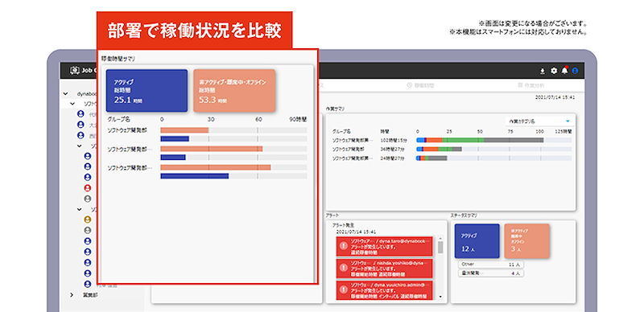Click the 非アクティブ 53.3 時間 card
The height and width of the screenshot is (312, 644).
tap(234, 91)
